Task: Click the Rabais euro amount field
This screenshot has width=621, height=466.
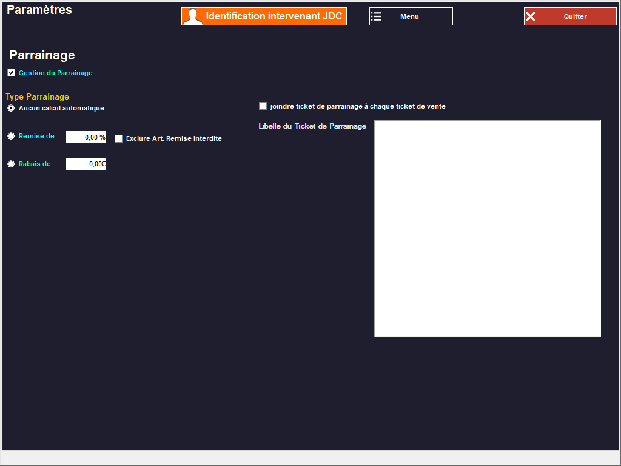Action: pyautogui.click(x=86, y=164)
